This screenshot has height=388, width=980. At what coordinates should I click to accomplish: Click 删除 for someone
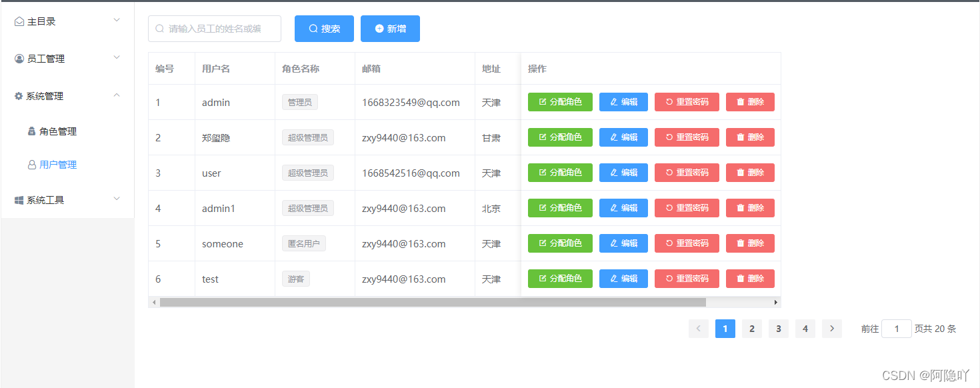click(750, 243)
